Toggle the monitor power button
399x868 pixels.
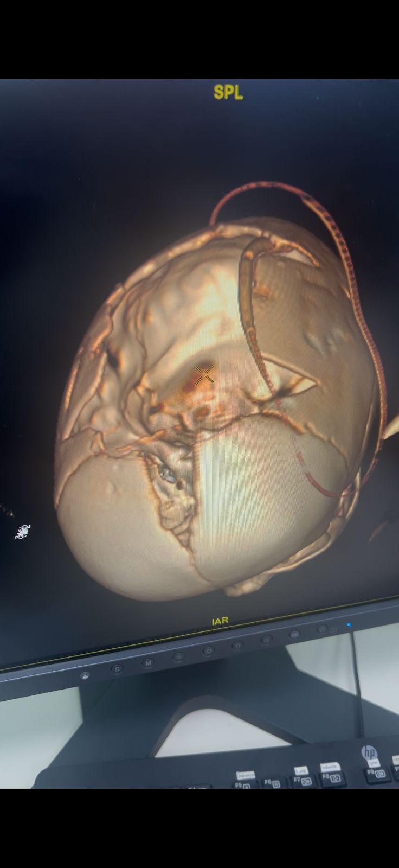pyautogui.click(x=322, y=629)
